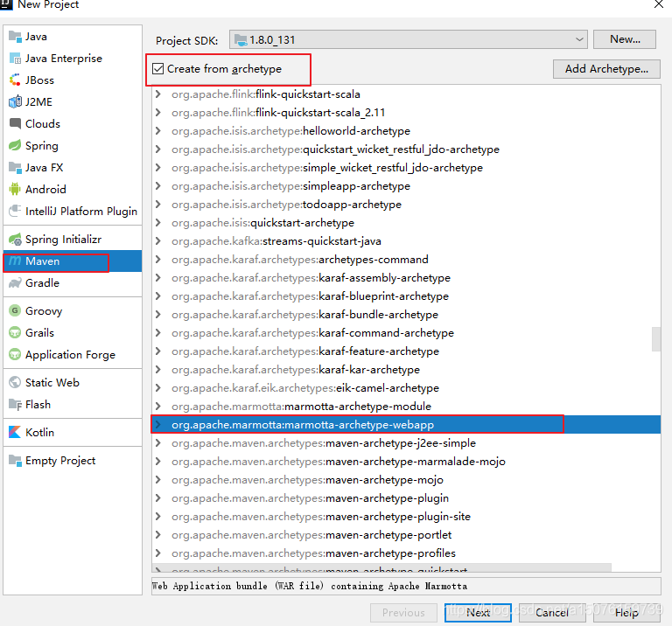Image resolution: width=672 pixels, height=626 pixels.
Task: Select quickstart_wicket_restful_jdo-archetype row
Action: click(406, 150)
